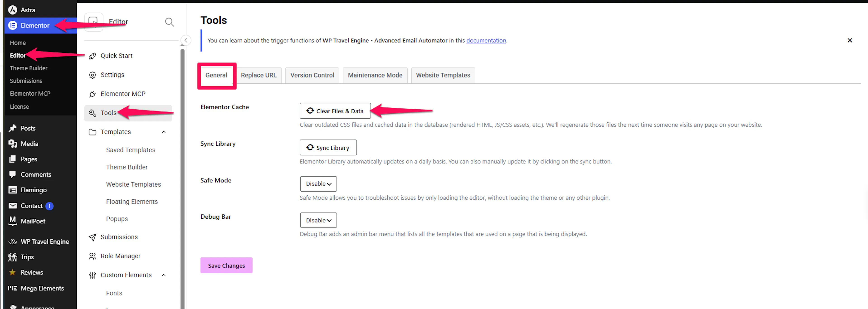This screenshot has height=309, width=868.
Task: Click the Pages icon in WordPress menu
Action: pos(12,159)
